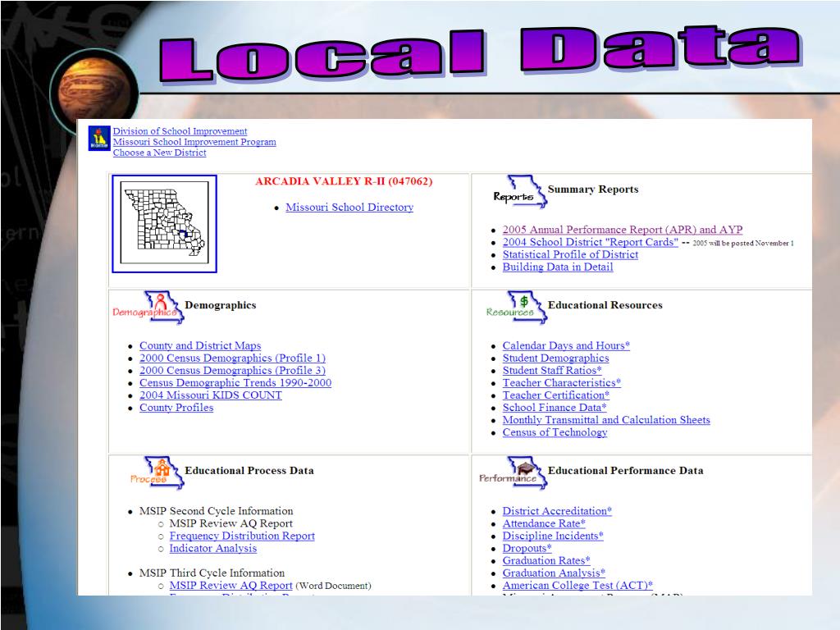Open Division of School Improvement link
This screenshot has height=630, width=840.
pyautogui.click(x=180, y=131)
